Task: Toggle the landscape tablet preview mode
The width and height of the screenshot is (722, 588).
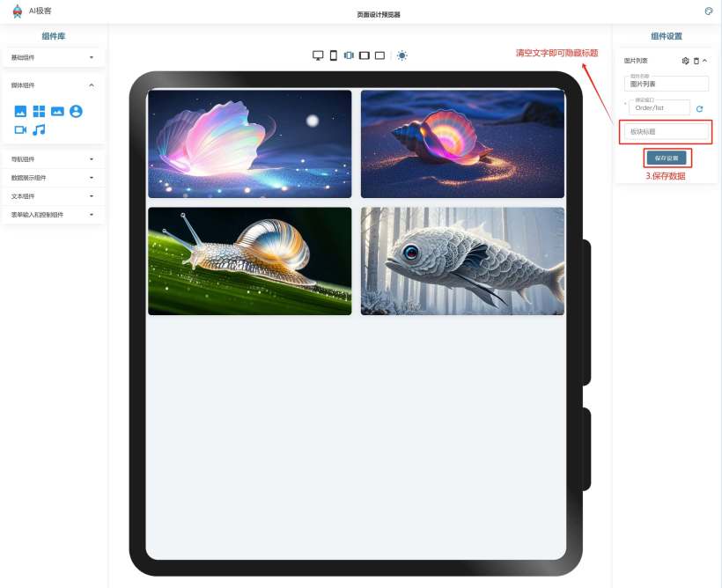Action: pos(364,55)
